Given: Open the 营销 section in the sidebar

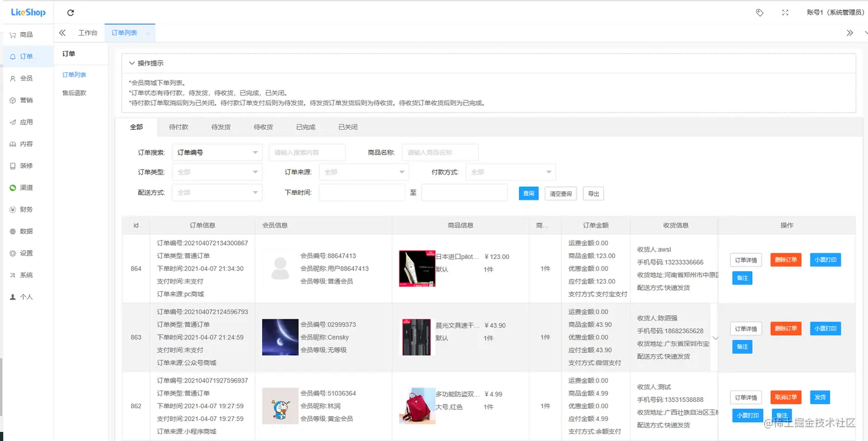Looking at the screenshot, I should (x=26, y=100).
